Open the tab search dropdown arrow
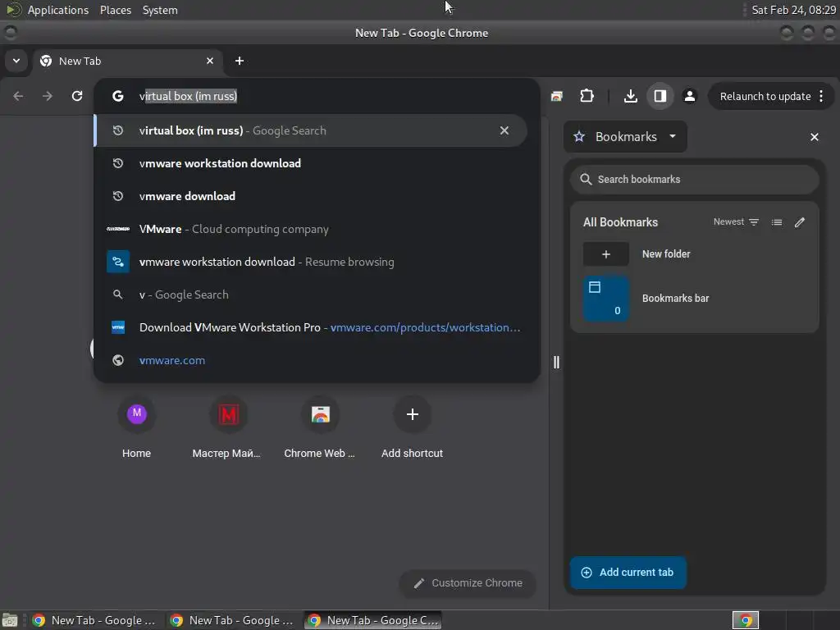Screen dimensions: 840x630 (x=16, y=61)
